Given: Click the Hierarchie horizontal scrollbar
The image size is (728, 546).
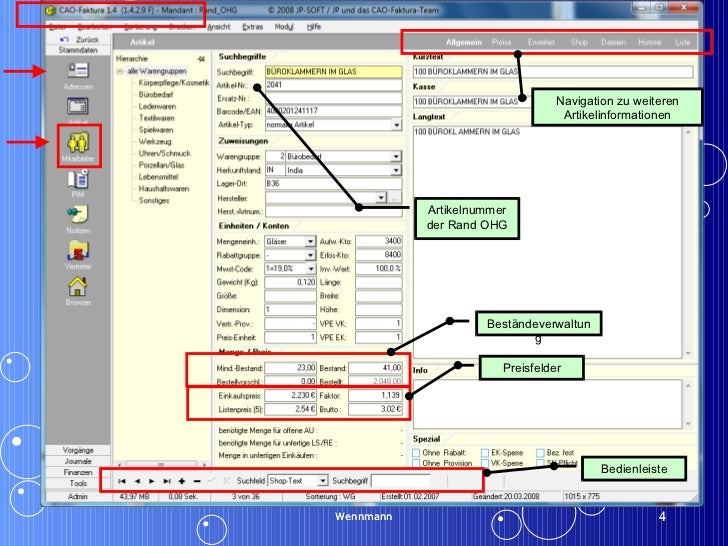Looking at the screenshot, I should (x=162, y=464).
